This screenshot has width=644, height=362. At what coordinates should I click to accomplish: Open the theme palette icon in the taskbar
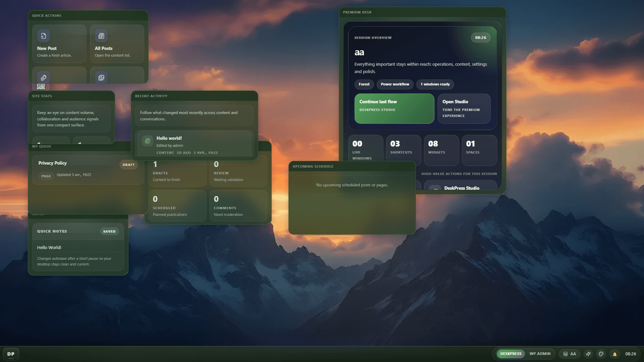(x=601, y=354)
